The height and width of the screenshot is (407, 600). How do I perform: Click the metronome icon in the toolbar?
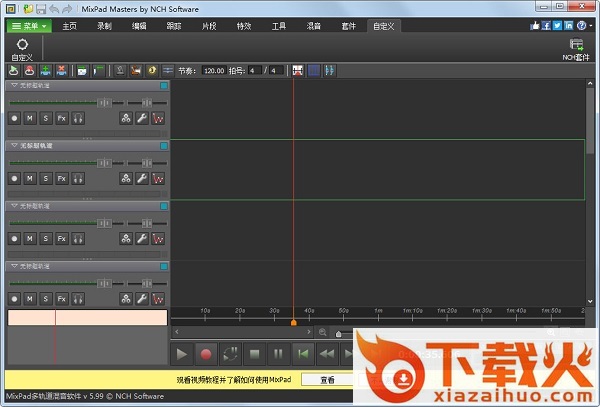click(120, 71)
